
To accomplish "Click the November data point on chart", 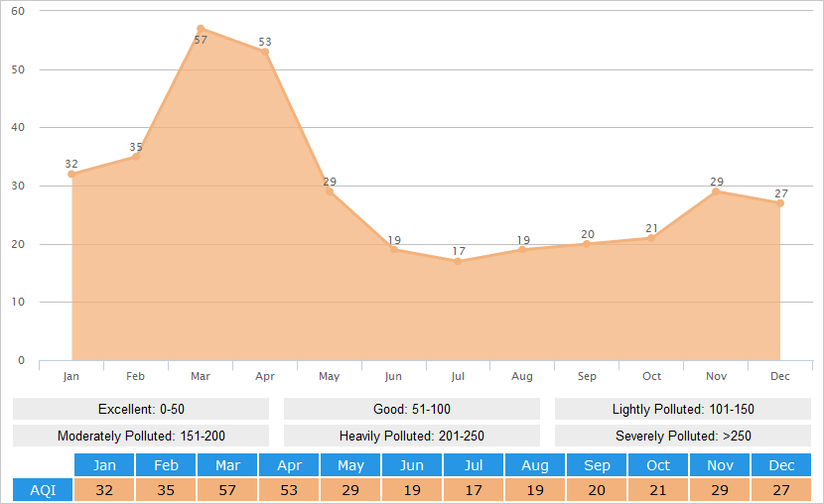I will point(716,191).
